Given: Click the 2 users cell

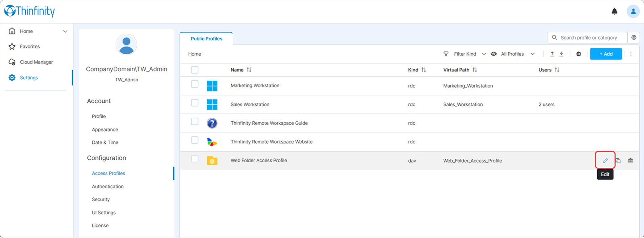Looking at the screenshot, I should click(546, 104).
